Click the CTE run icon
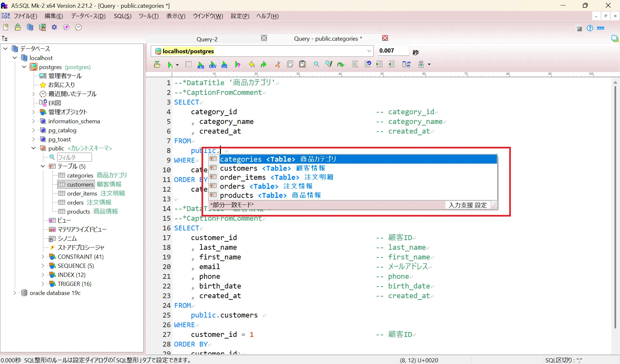Screen dimensions: 620x364 click(224, 65)
